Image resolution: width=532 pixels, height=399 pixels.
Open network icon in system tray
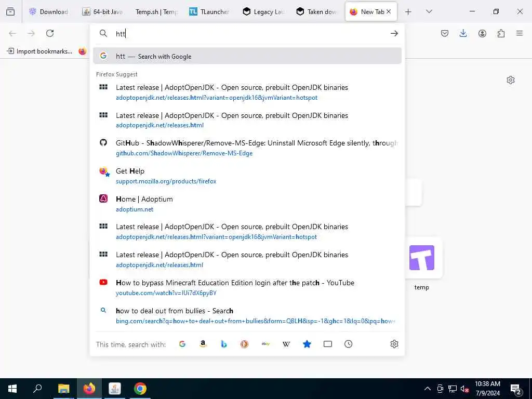click(x=453, y=389)
